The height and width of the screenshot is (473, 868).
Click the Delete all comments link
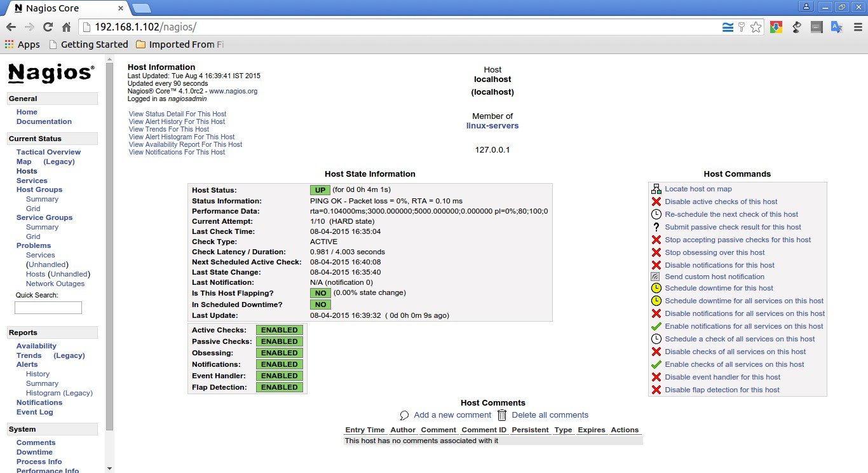pos(550,415)
